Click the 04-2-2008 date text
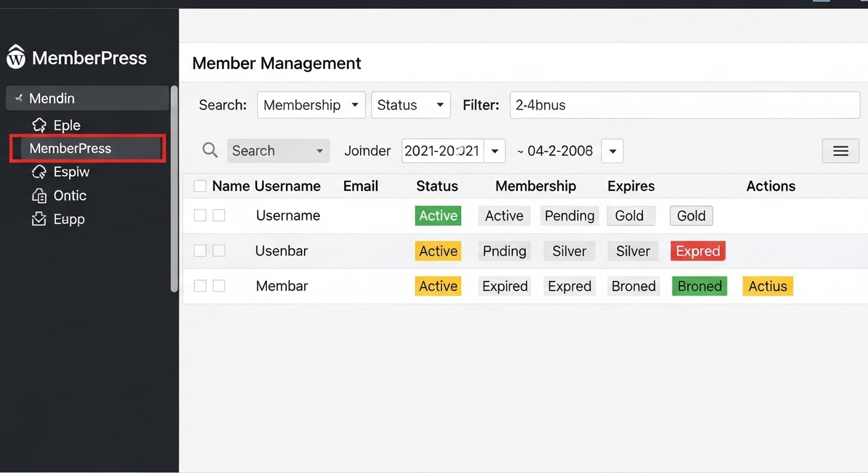The width and height of the screenshot is (868, 473). [x=560, y=151]
